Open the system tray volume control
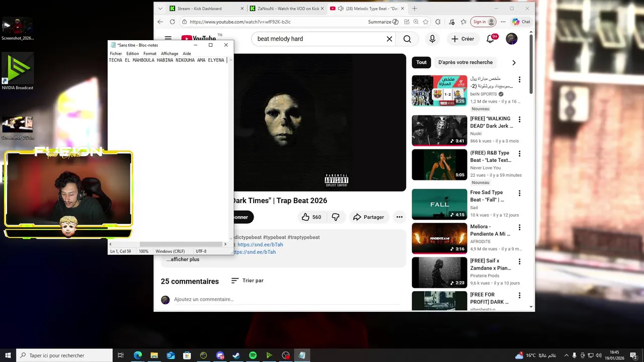The height and width of the screenshot is (362, 644). [x=599, y=355]
